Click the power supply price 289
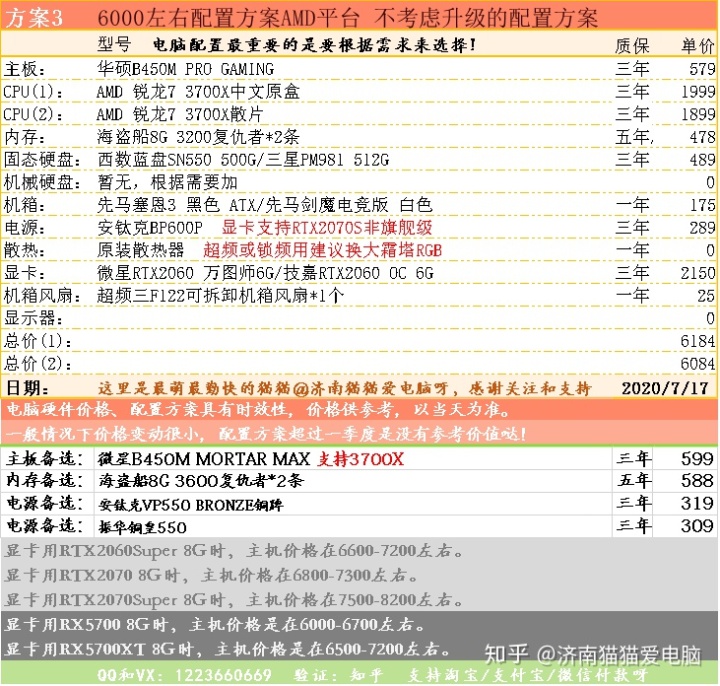Screen dimensions: 720x686 click(x=702, y=227)
